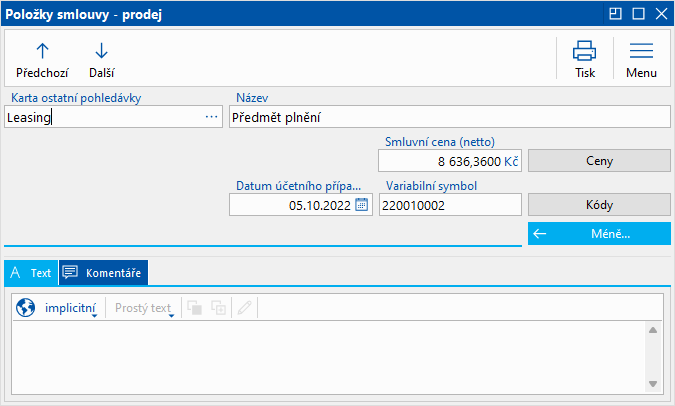
Task: Click the Variabilní symbol input field
Action: tap(450, 205)
